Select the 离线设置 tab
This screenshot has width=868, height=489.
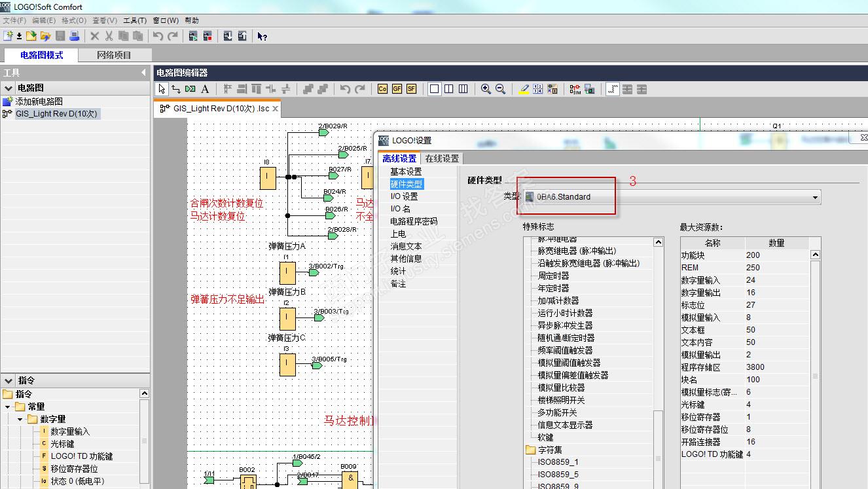(x=399, y=158)
